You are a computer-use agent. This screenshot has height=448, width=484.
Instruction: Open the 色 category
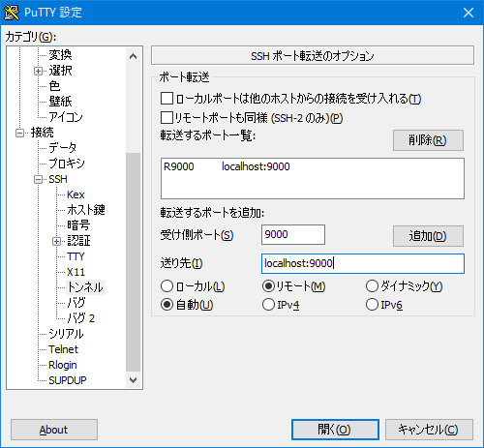pyautogui.click(x=54, y=86)
